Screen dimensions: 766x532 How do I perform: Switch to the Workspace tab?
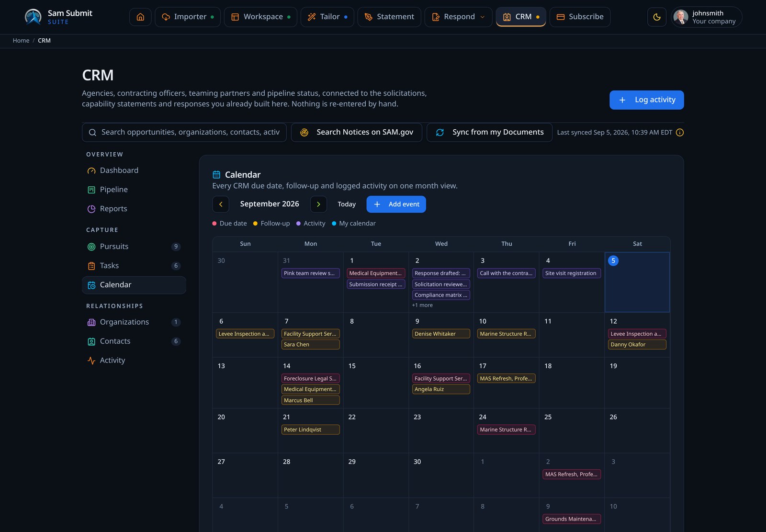click(260, 17)
